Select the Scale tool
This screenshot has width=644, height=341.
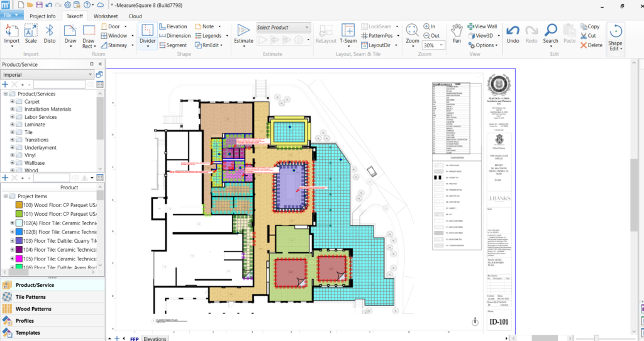(x=31, y=34)
